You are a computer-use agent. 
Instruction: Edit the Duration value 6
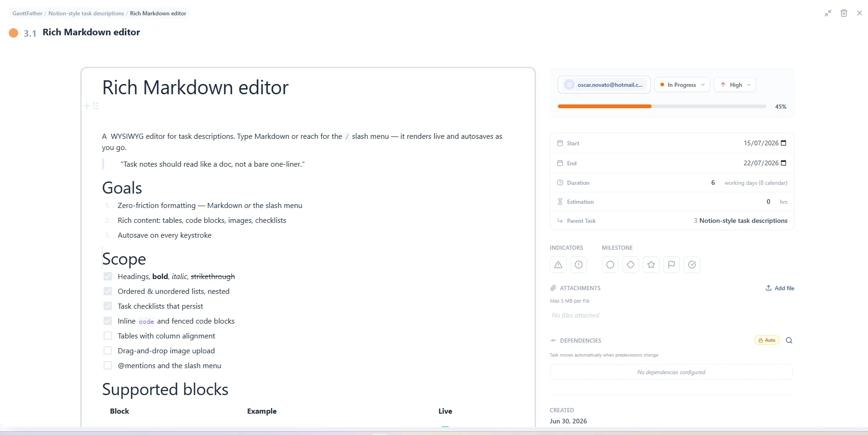pos(713,183)
